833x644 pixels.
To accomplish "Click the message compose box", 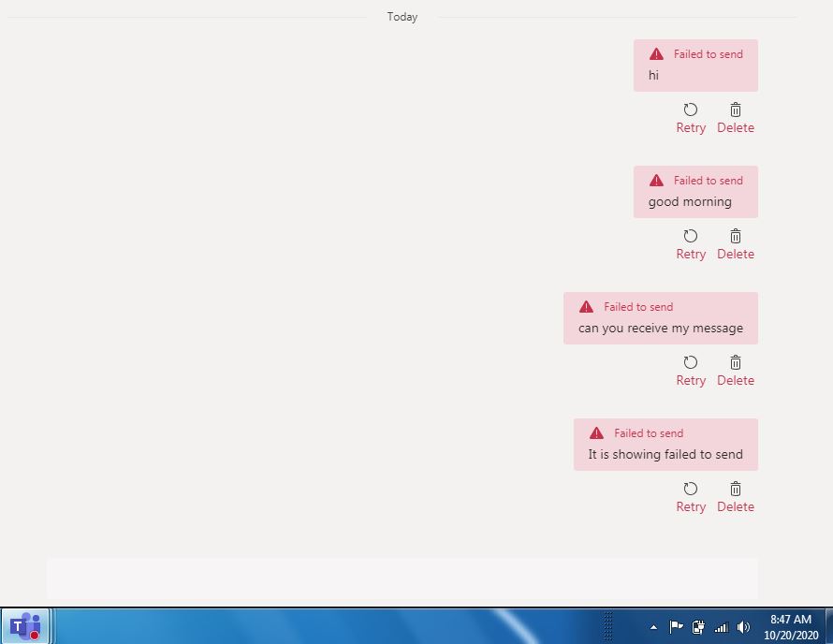I will click(x=402, y=578).
